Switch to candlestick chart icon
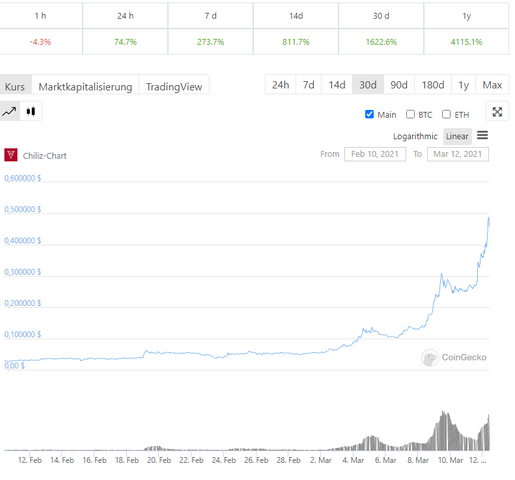 (x=31, y=111)
